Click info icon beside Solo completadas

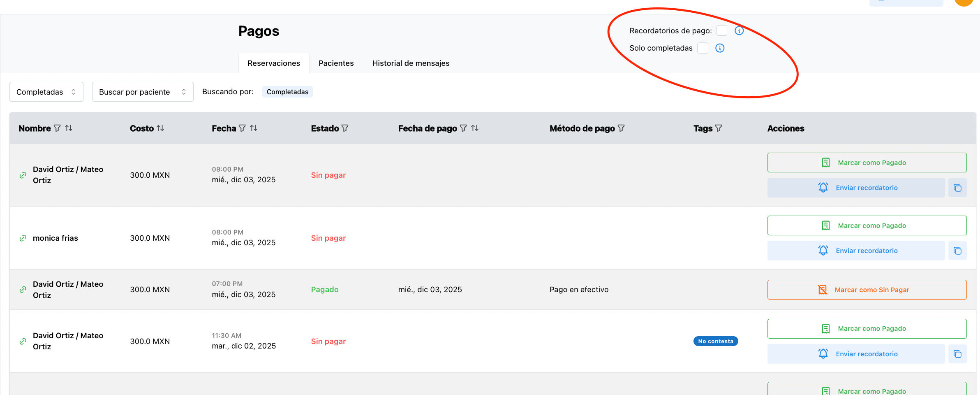tap(720, 48)
